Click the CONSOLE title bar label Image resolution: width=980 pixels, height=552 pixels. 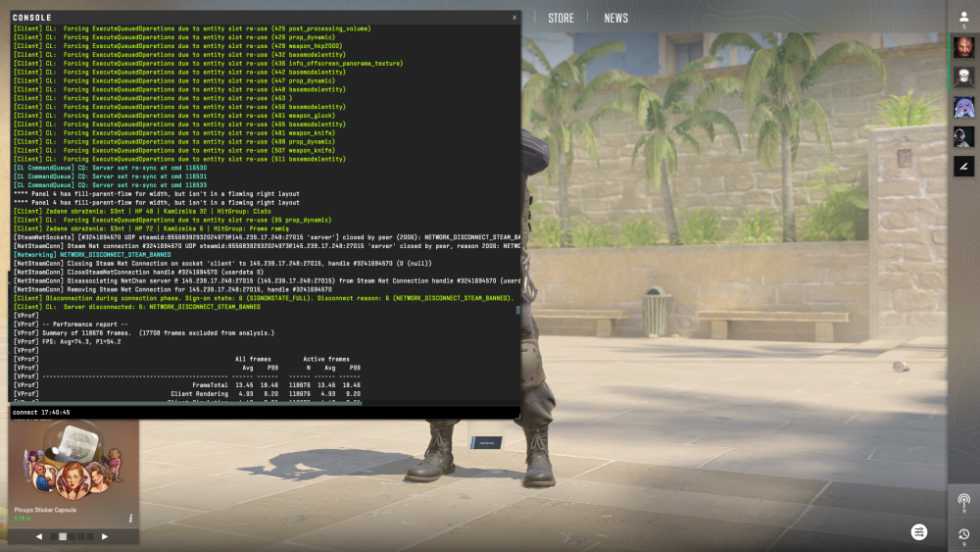pos(32,18)
